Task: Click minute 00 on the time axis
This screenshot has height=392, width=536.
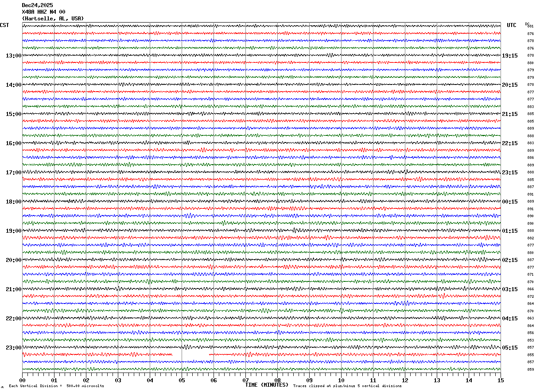Action: [22, 380]
